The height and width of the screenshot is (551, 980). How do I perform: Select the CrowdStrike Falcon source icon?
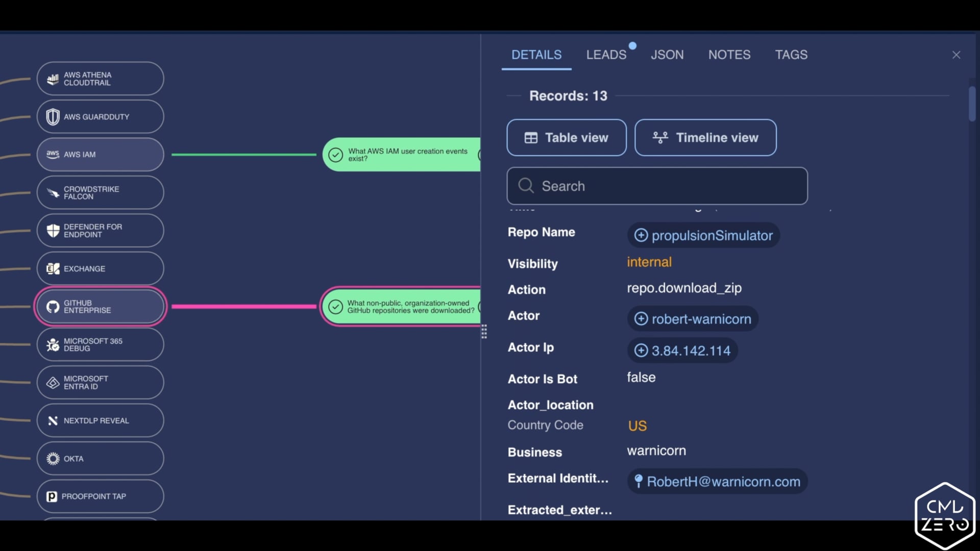tap(53, 192)
